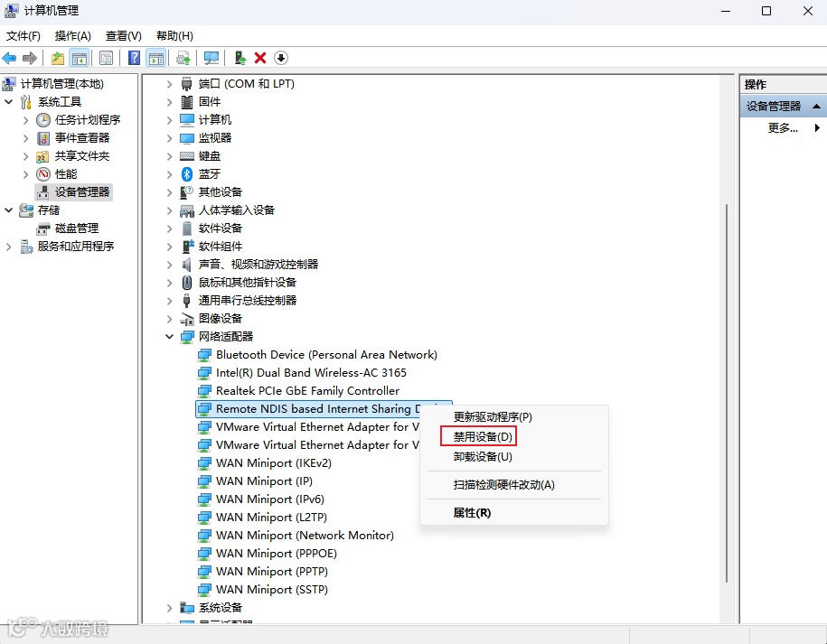
Task: Select Intel(R) Dual Band Wireless-AC 3165
Action: tap(311, 373)
